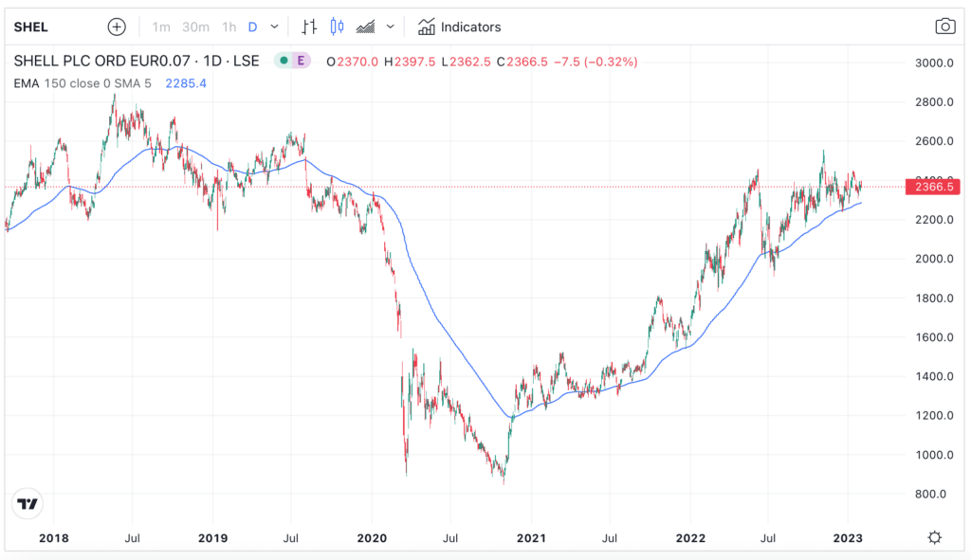Screen dimensions: 971x560
Task: Select the area chart style icon
Action: coord(365,27)
